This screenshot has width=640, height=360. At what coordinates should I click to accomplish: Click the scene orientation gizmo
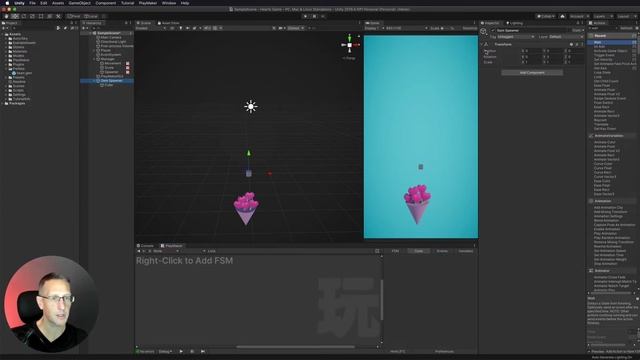coord(349,44)
